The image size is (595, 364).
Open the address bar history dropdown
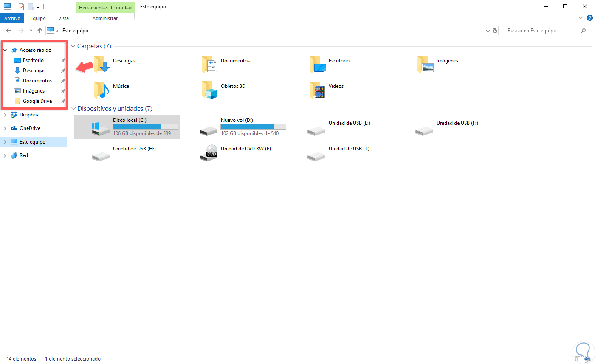pos(488,31)
